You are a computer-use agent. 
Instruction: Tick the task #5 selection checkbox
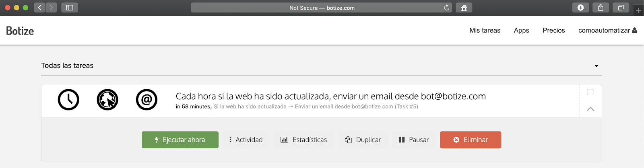click(590, 92)
